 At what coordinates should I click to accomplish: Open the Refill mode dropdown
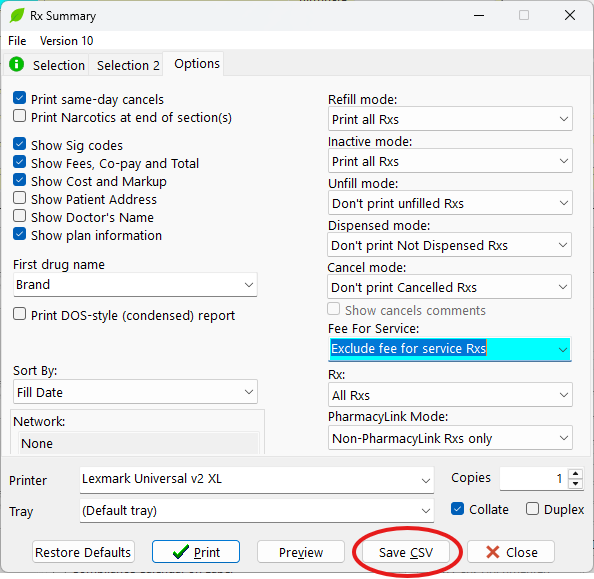[x=450, y=119]
